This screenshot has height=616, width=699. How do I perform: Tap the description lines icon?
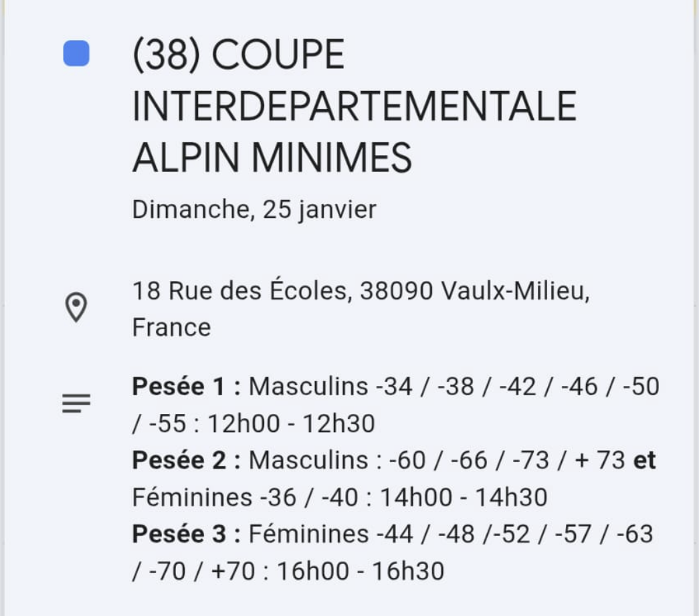pos(76,403)
